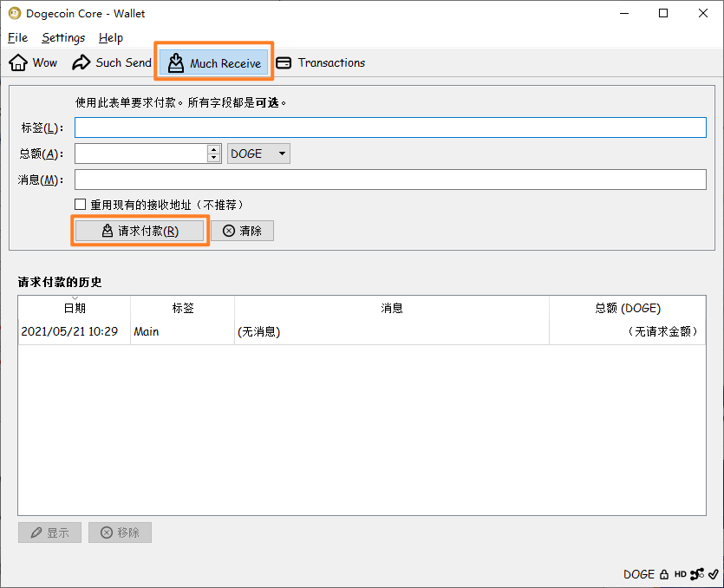Focus the 总额(A) amount field
Screen dimensions: 724x588
click(x=140, y=154)
